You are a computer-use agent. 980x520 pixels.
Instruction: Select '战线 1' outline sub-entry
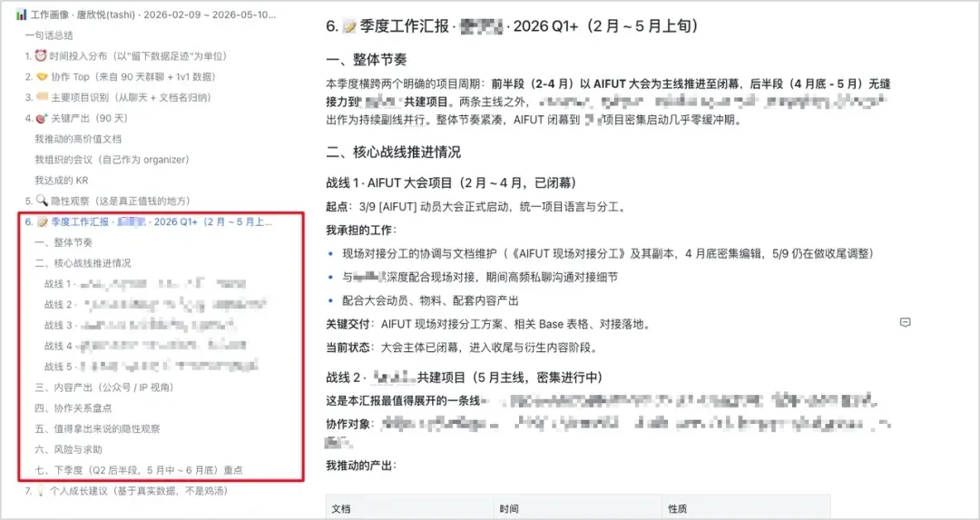point(145,284)
